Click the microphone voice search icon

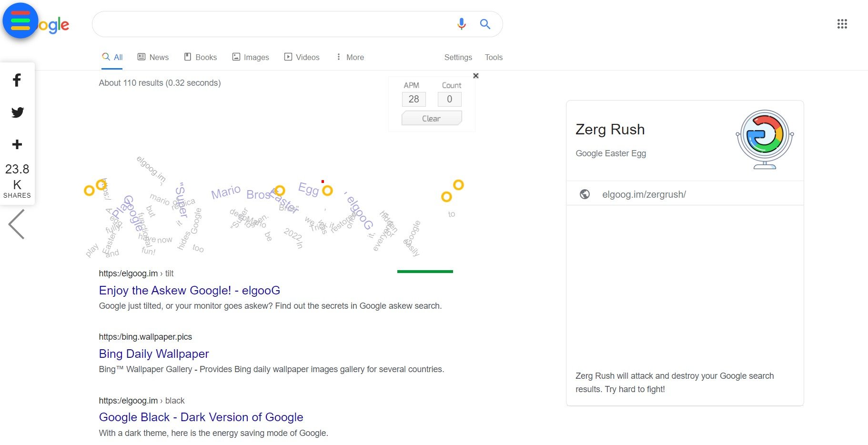point(461,24)
